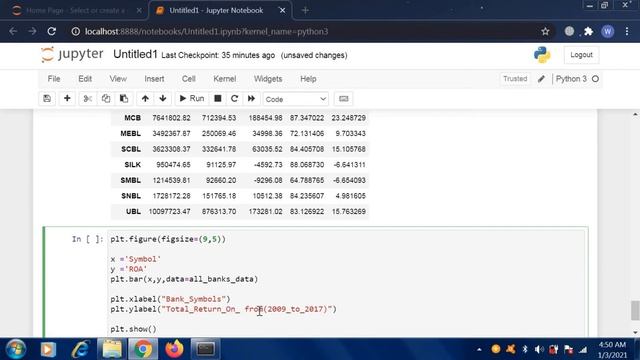The image size is (640, 360).
Task: Open the View menu
Action: pos(118,79)
